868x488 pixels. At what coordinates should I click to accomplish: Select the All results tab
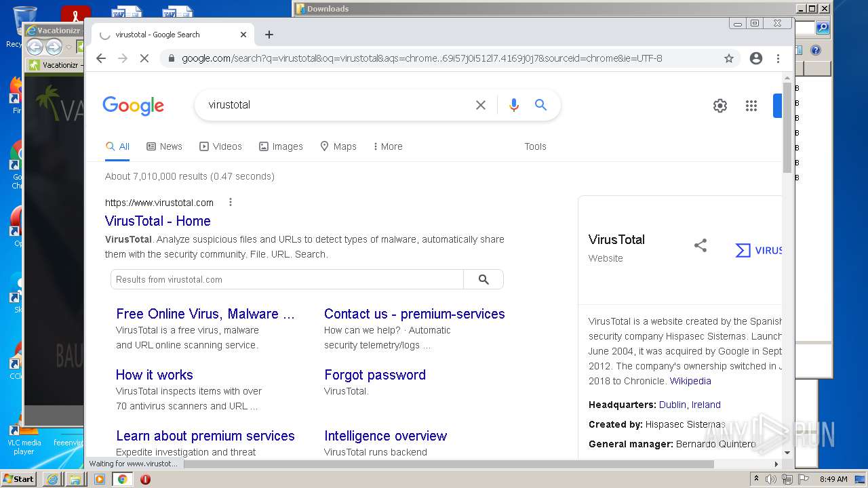[117, 146]
